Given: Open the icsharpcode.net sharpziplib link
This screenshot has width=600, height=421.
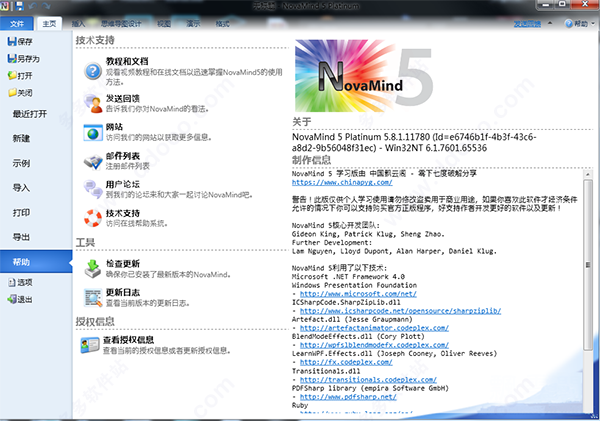Looking at the screenshot, I should [400, 311].
